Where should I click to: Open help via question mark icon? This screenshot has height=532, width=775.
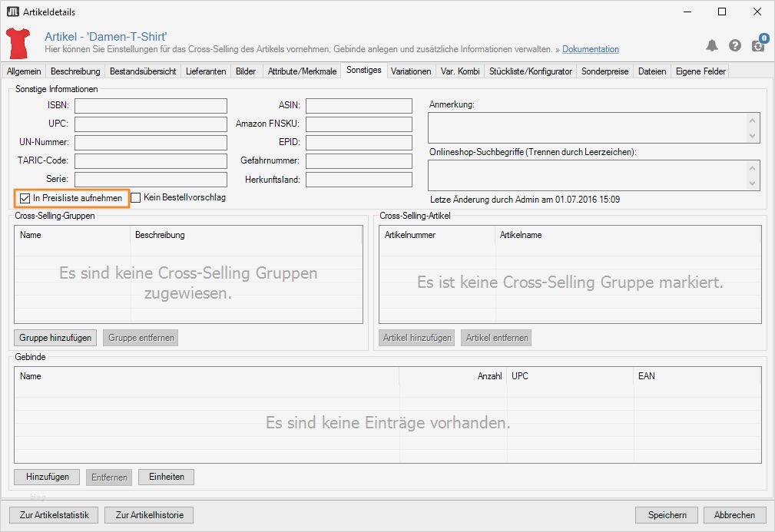click(x=735, y=46)
